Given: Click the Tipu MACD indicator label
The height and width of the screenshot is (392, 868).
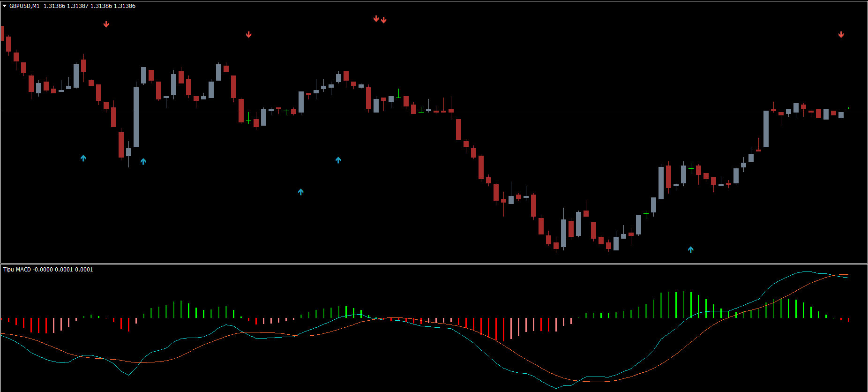Looking at the screenshot, I should click(x=17, y=270).
